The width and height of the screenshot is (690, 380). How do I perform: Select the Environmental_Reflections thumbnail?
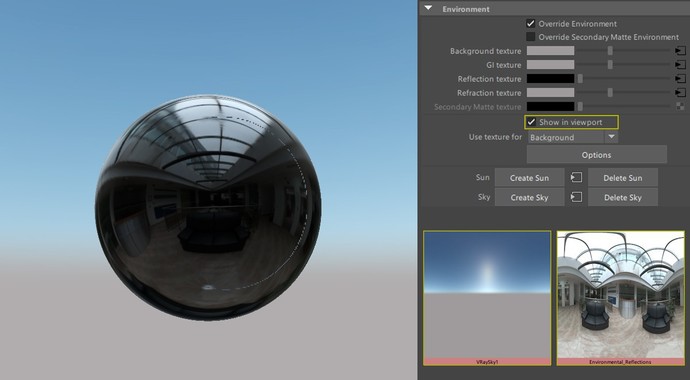(620, 298)
